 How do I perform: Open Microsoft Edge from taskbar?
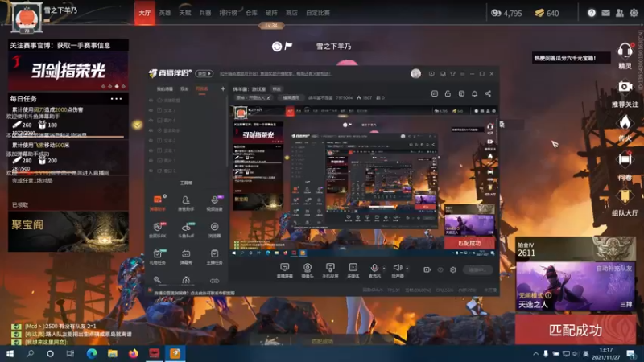tap(92, 353)
